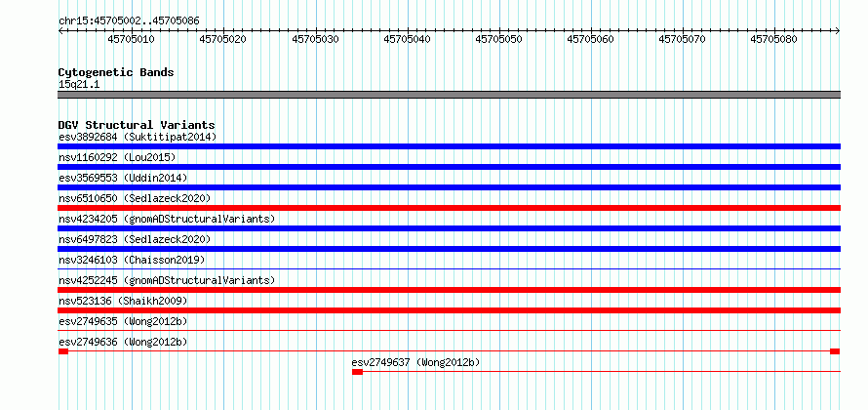Click left red block of esv2749636
868x410 pixels.
click(x=63, y=351)
